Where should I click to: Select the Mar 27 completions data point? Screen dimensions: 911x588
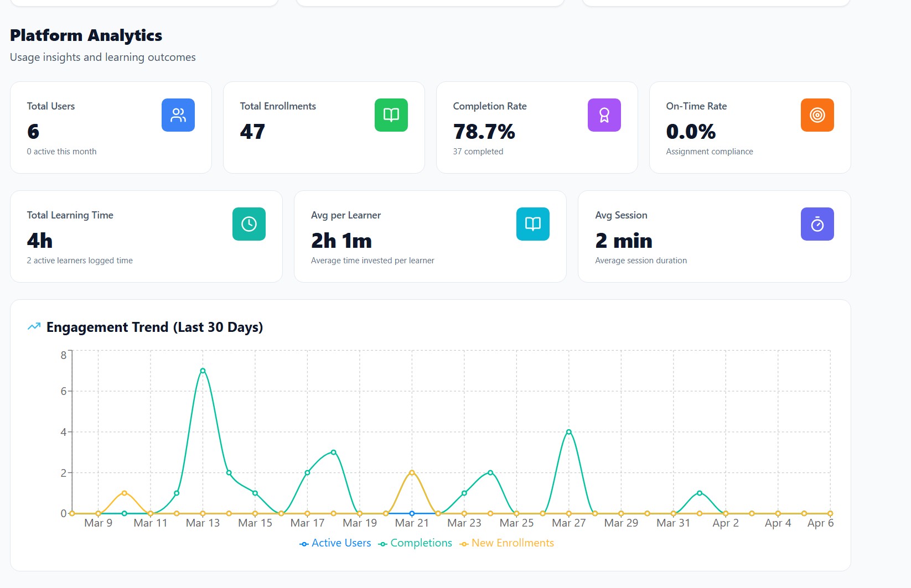[568, 431]
